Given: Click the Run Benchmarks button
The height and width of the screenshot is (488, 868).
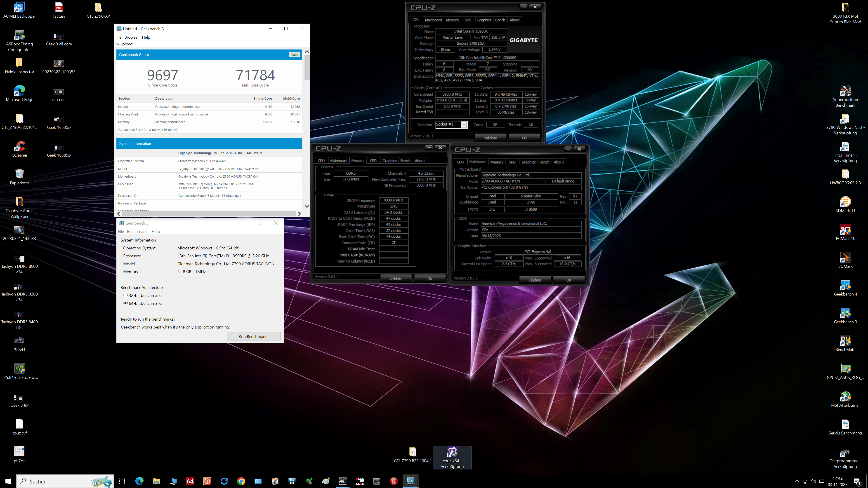Looking at the screenshot, I should coord(253,336).
